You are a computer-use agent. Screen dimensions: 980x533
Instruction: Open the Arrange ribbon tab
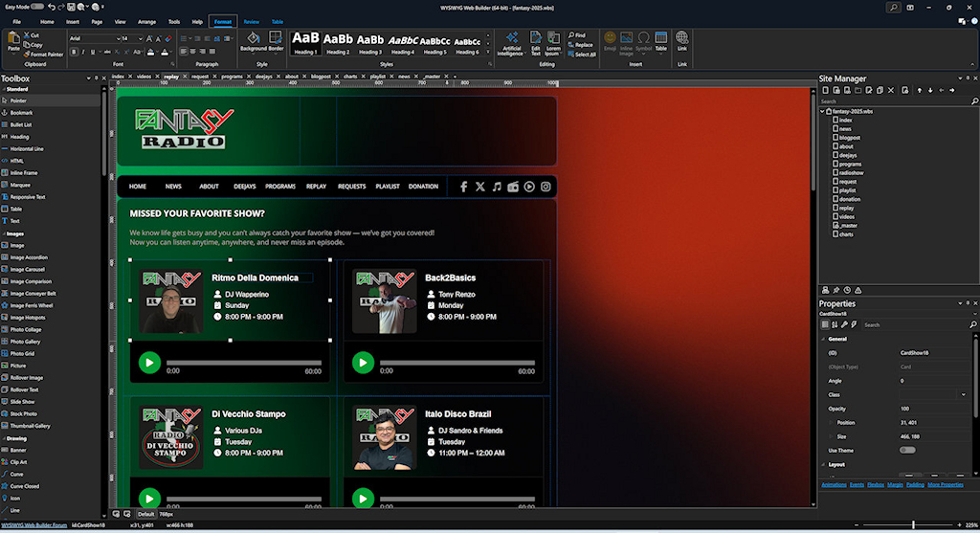pyautogui.click(x=146, y=22)
